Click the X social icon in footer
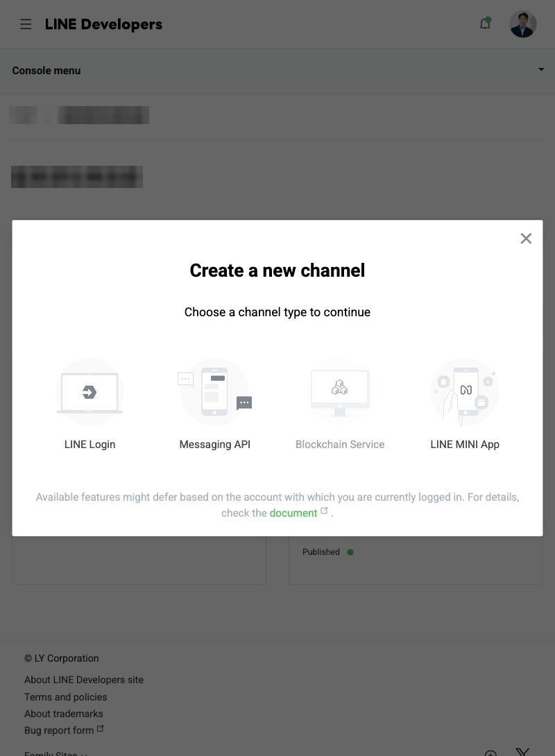 click(x=522, y=752)
